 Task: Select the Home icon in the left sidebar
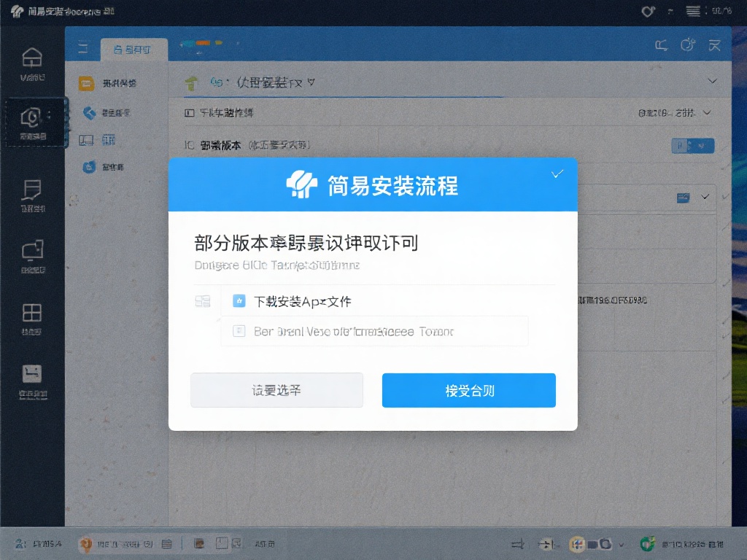click(x=31, y=58)
